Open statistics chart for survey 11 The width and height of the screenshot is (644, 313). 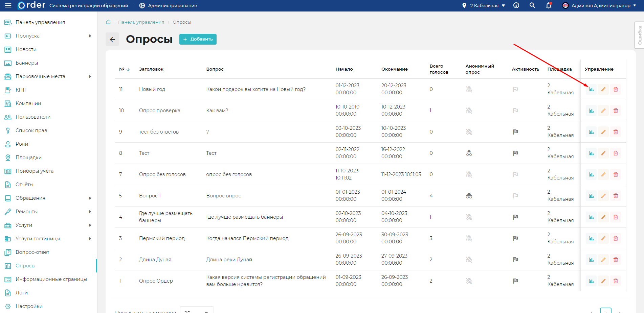(591, 89)
